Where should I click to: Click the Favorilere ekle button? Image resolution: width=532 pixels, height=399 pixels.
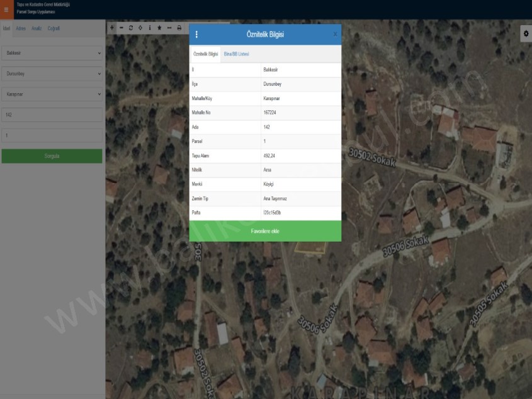(x=265, y=231)
